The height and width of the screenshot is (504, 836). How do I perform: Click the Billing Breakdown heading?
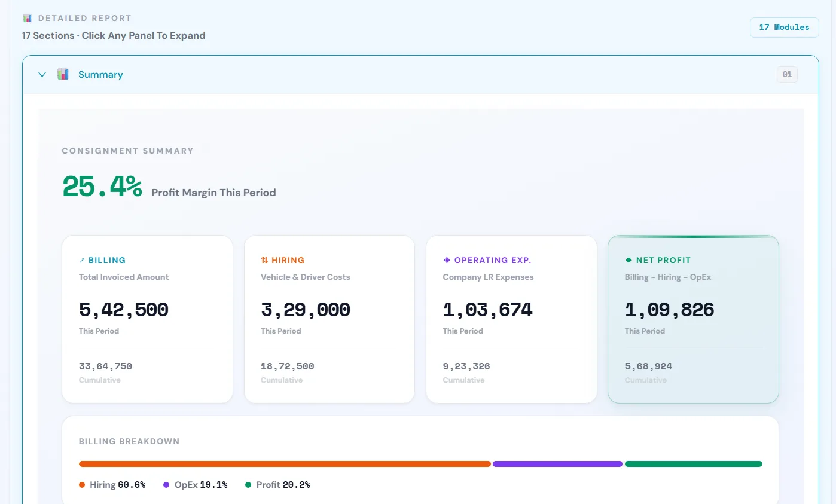(x=129, y=441)
